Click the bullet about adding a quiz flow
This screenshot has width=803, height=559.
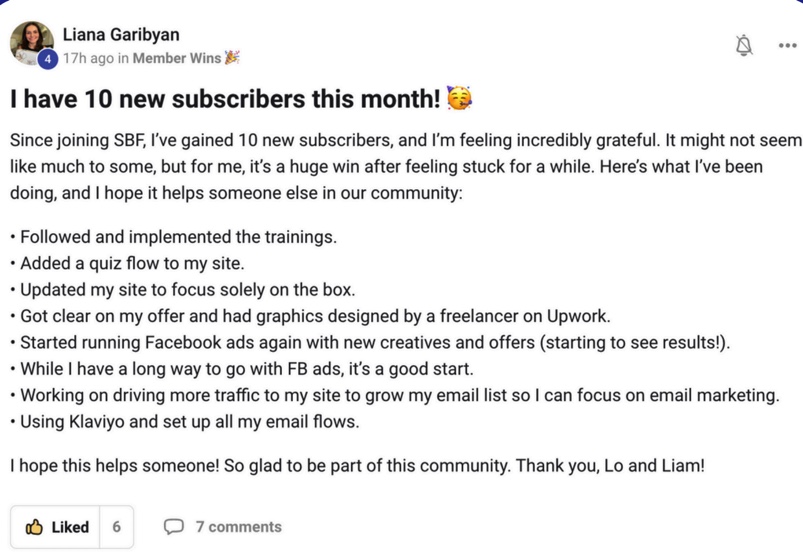click(x=130, y=264)
